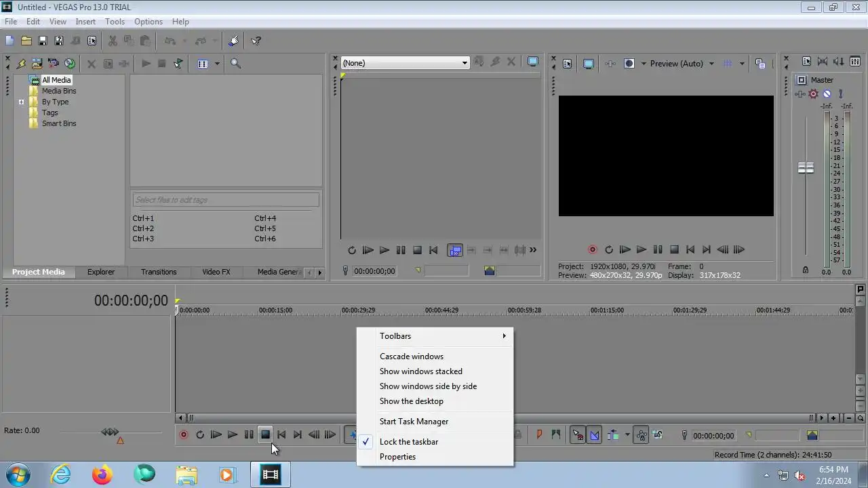Mute the Master bus

pos(827,94)
